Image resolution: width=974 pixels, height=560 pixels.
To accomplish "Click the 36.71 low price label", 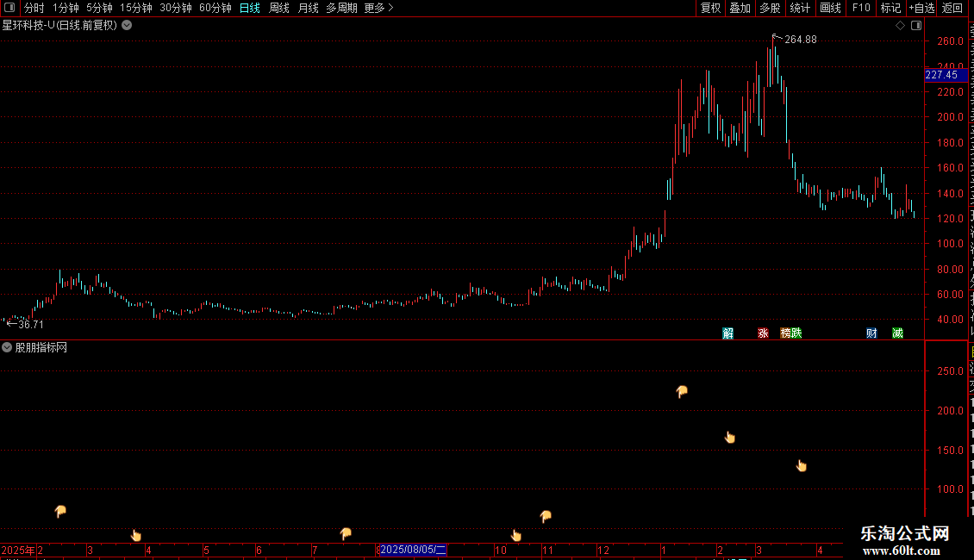I will tap(31, 325).
